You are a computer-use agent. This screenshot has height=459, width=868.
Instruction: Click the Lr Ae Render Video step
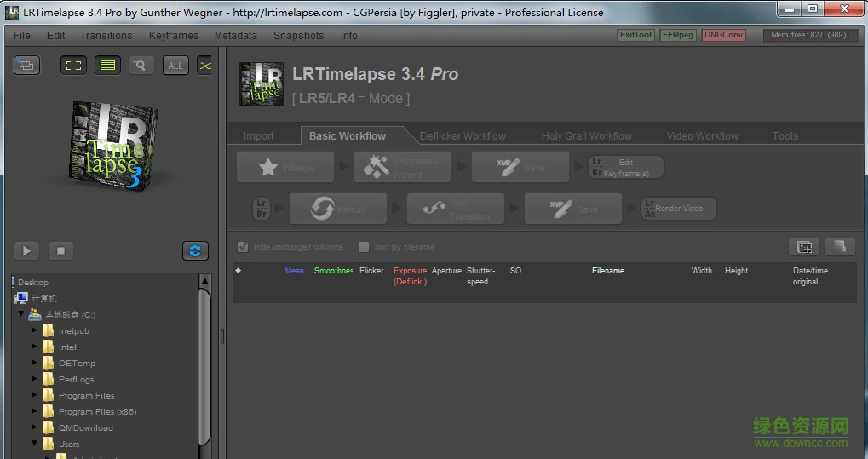[x=679, y=209]
